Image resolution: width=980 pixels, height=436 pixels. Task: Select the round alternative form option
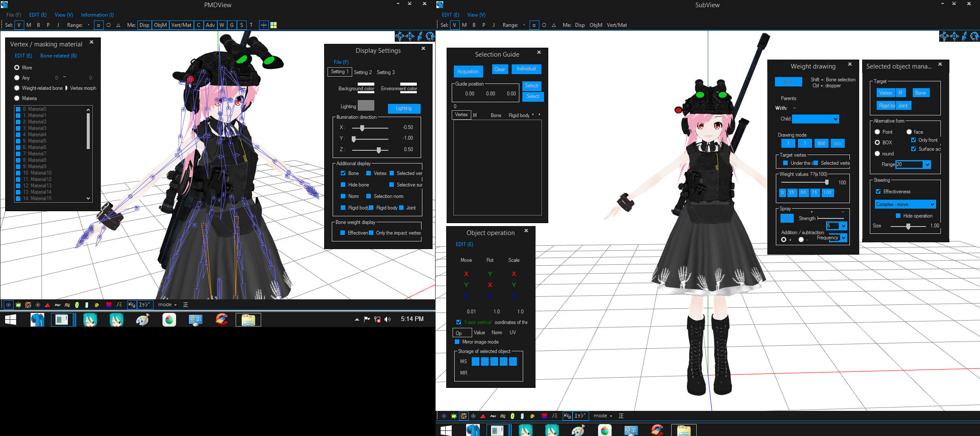coord(877,154)
